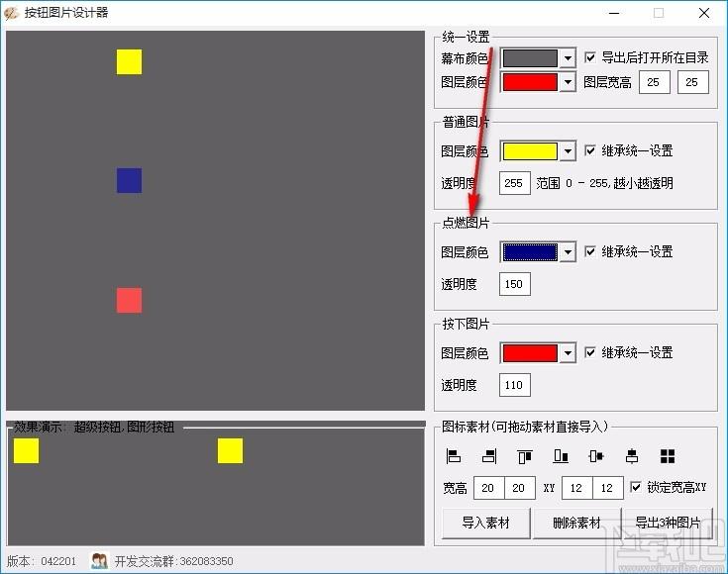Click the yellow 普通图片 layer color swatch
The height and width of the screenshot is (574, 728).
pyautogui.click(x=530, y=151)
